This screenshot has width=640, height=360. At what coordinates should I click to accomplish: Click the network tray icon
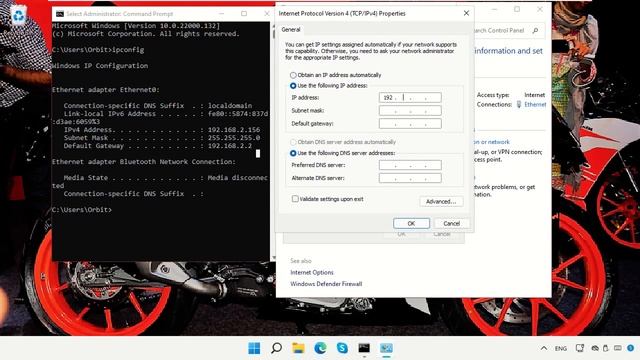(x=580, y=348)
